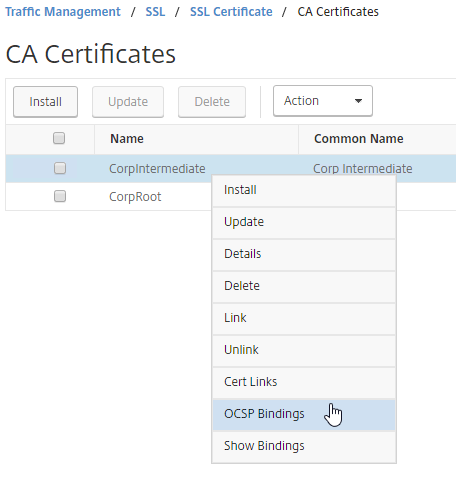Open the SSL Certificate breadcrumb link
Image resolution: width=456 pixels, height=481 pixels.
point(231,12)
